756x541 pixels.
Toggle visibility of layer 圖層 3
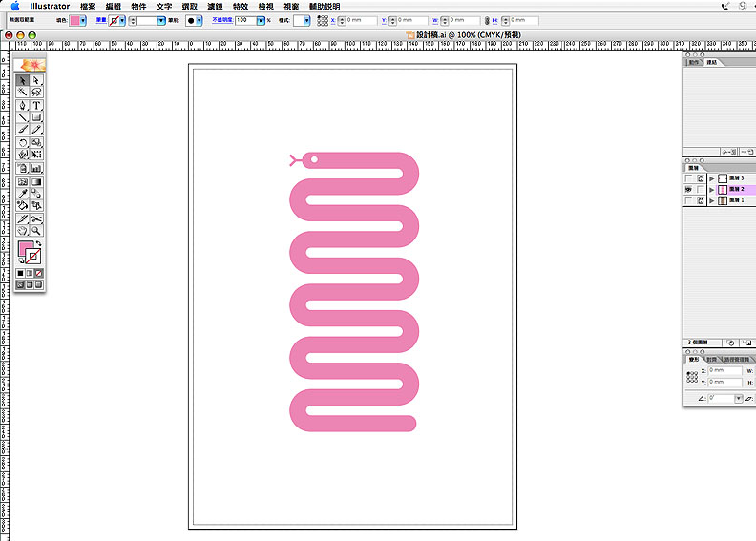[x=688, y=178]
